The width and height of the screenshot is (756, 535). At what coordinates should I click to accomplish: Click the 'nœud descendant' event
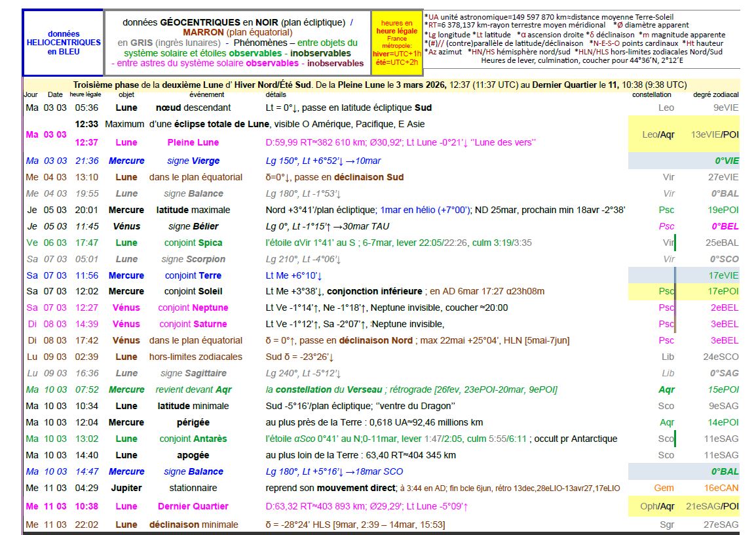pos(193,108)
